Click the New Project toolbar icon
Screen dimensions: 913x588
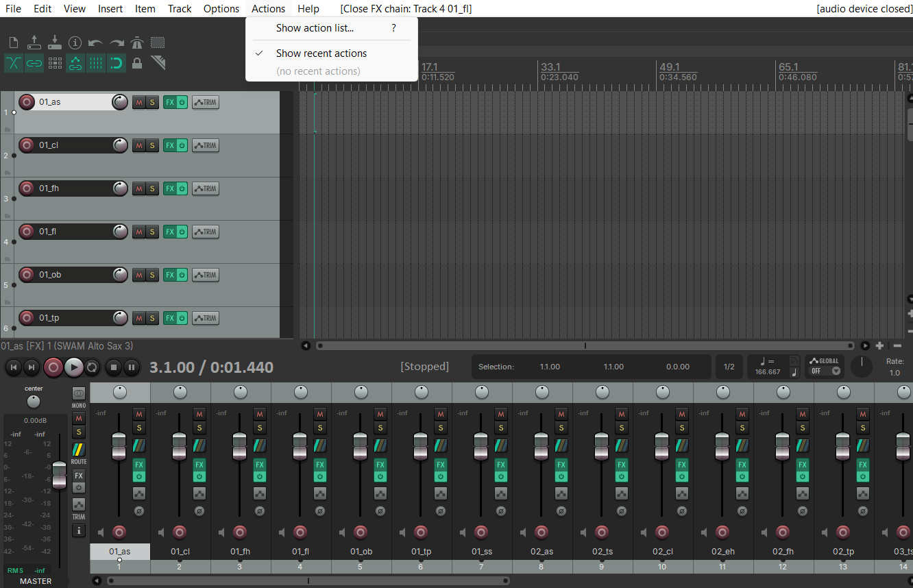(x=14, y=42)
